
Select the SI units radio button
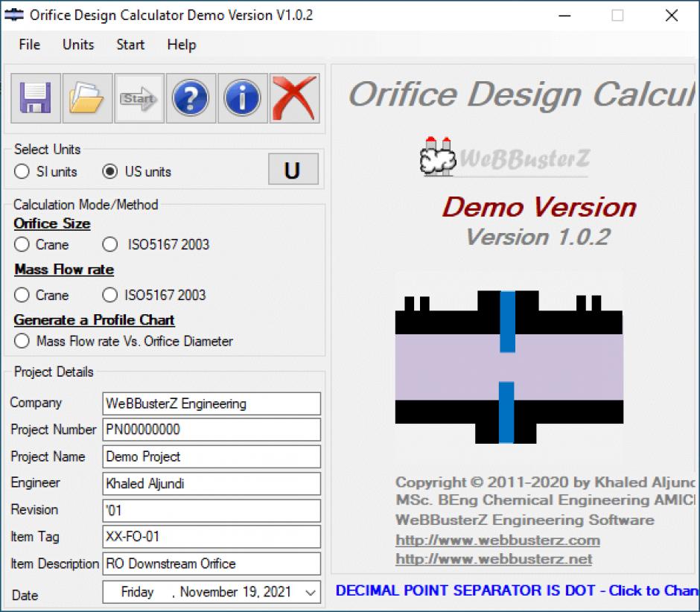pyautogui.click(x=22, y=171)
